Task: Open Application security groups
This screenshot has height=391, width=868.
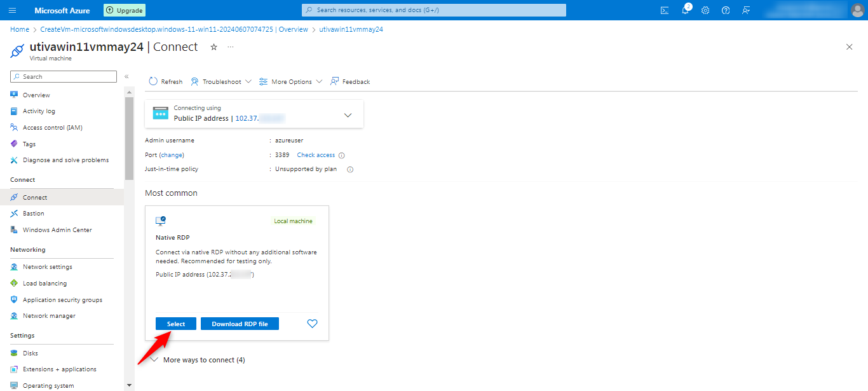Action: click(x=62, y=300)
